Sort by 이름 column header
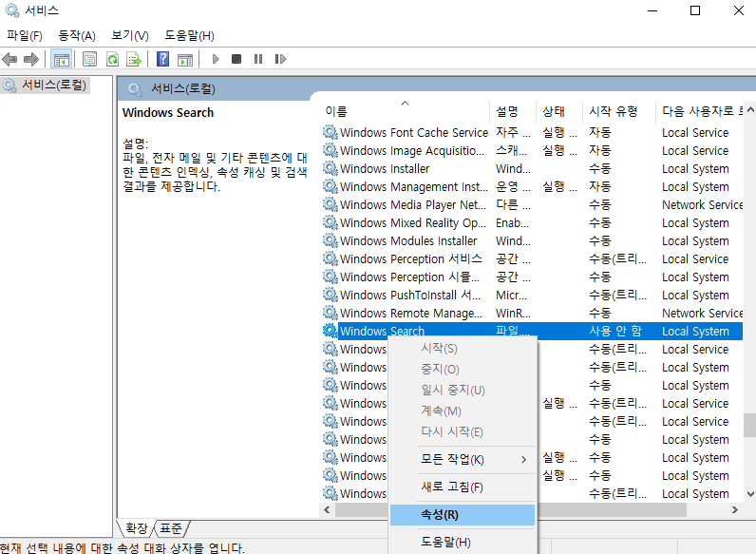 pyautogui.click(x=405, y=111)
